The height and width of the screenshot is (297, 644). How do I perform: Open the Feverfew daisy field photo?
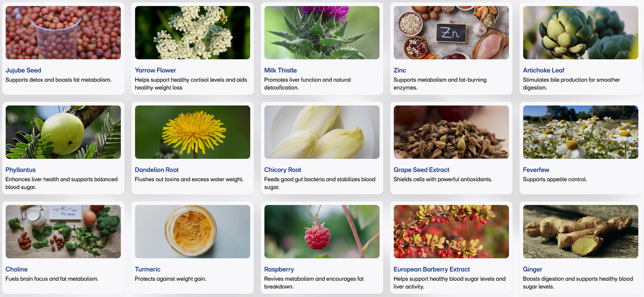[580, 132]
